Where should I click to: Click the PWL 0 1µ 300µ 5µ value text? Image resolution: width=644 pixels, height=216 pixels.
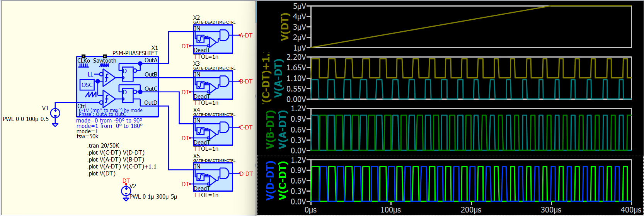tap(153, 197)
